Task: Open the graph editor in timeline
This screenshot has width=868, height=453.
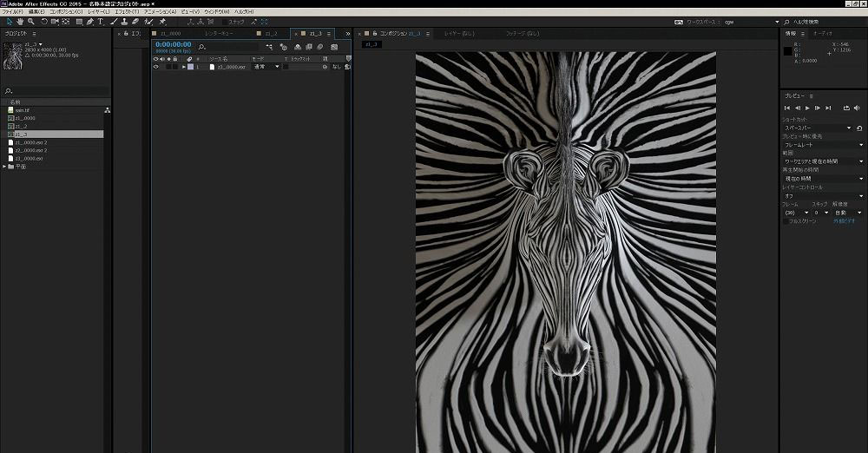Action: point(334,46)
